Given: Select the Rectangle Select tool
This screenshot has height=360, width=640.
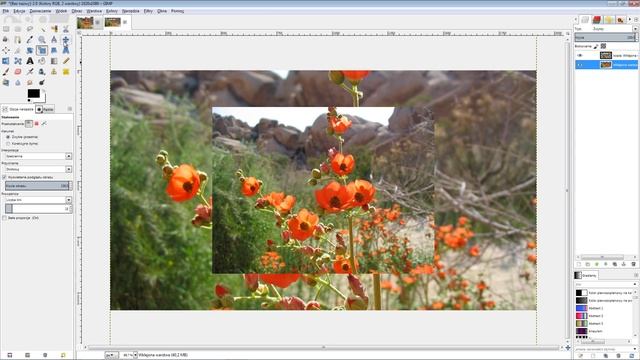Looking at the screenshot, I should (6, 29).
